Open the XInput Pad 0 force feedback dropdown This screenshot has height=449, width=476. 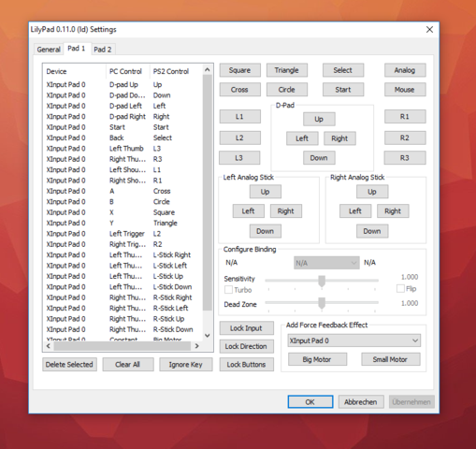click(354, 340)
